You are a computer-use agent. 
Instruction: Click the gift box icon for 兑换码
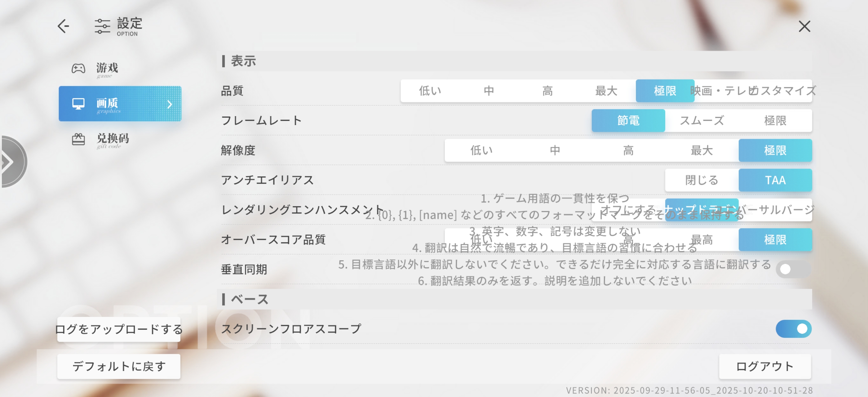point(78,139)
